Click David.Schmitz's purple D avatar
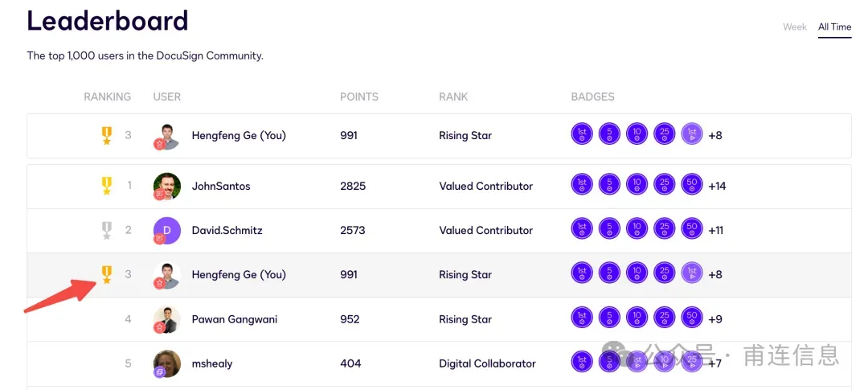This screenshot has height=390, width=868. click(167, 231)
